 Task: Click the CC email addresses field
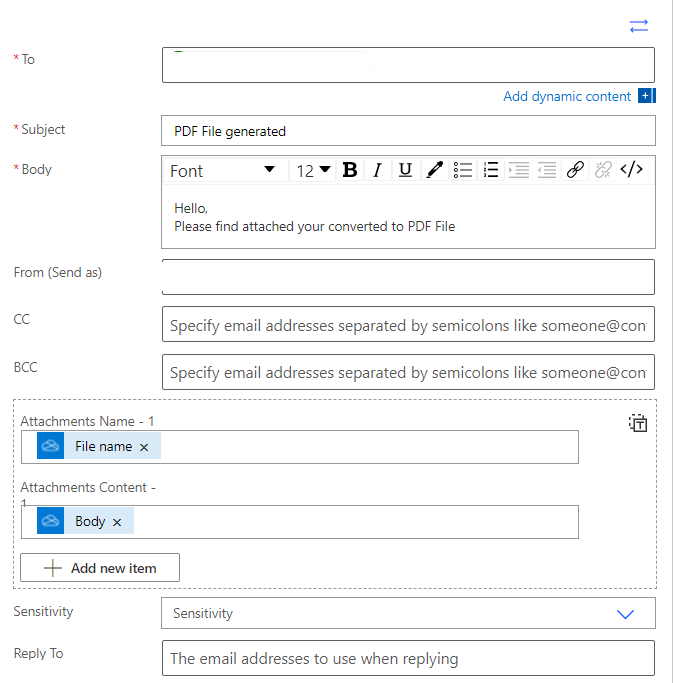click(408, 325)
